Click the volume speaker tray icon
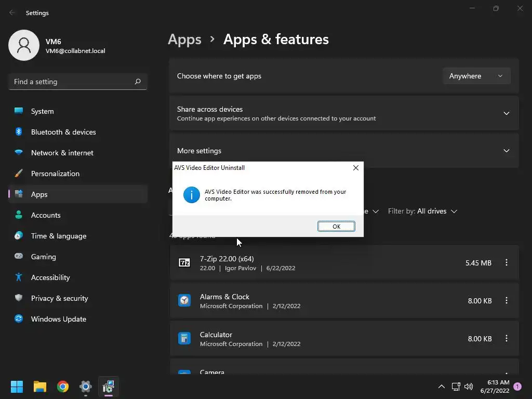Screen dimensions: 532x399 pyautogui.click(x=469, y=387)
